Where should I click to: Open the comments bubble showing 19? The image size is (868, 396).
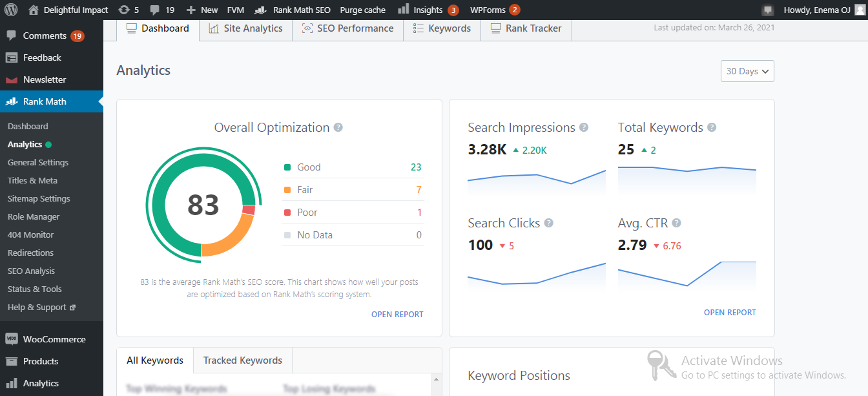pyautogui.click(x=162, y=10)
